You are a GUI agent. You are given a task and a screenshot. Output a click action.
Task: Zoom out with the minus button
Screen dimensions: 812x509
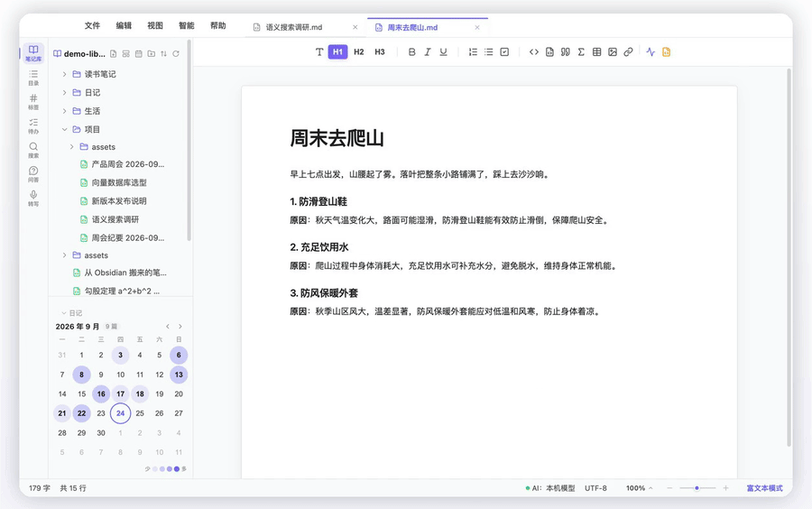click(669, 488)
